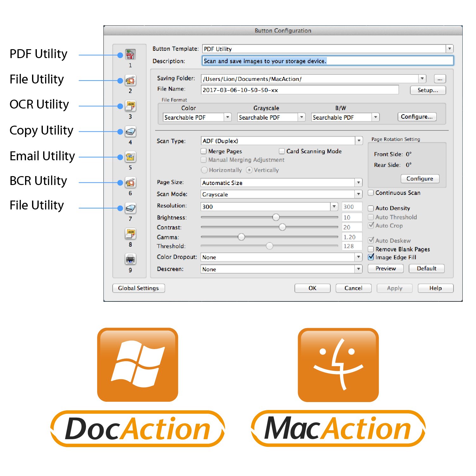Click the "Rear Side: 0°" text
Screen dimensions: 476x476
click(393, 165)
